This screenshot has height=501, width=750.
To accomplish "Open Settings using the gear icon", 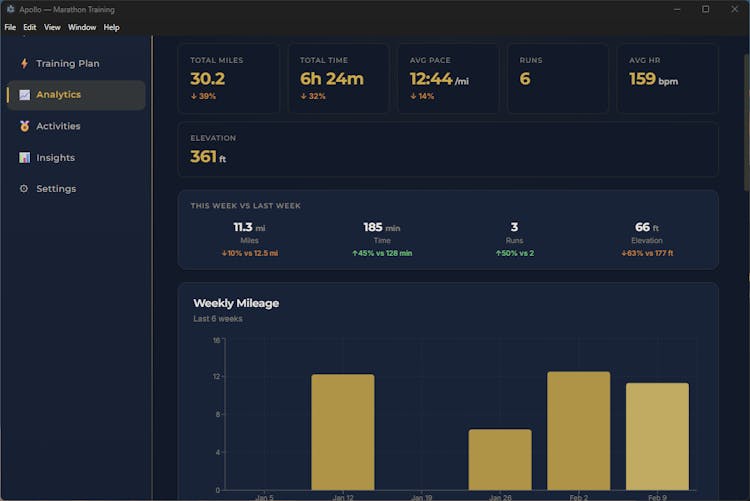I will tap(24, 189).
